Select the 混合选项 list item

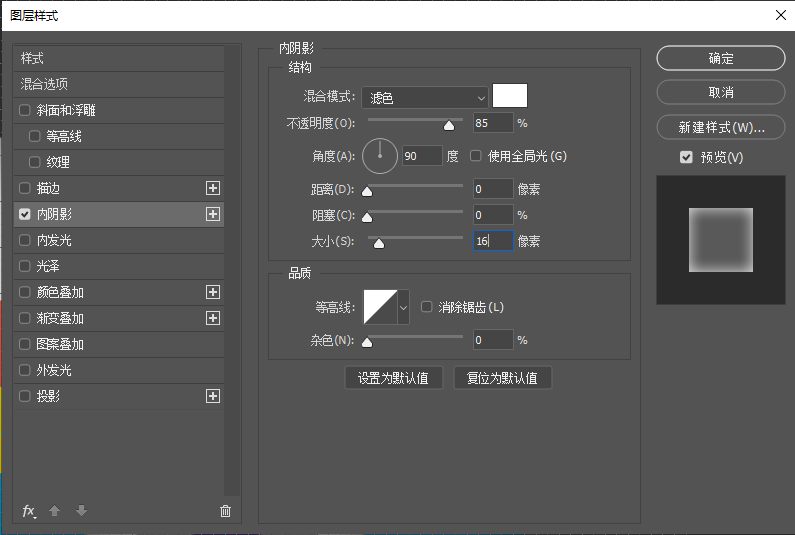[119, 84]
